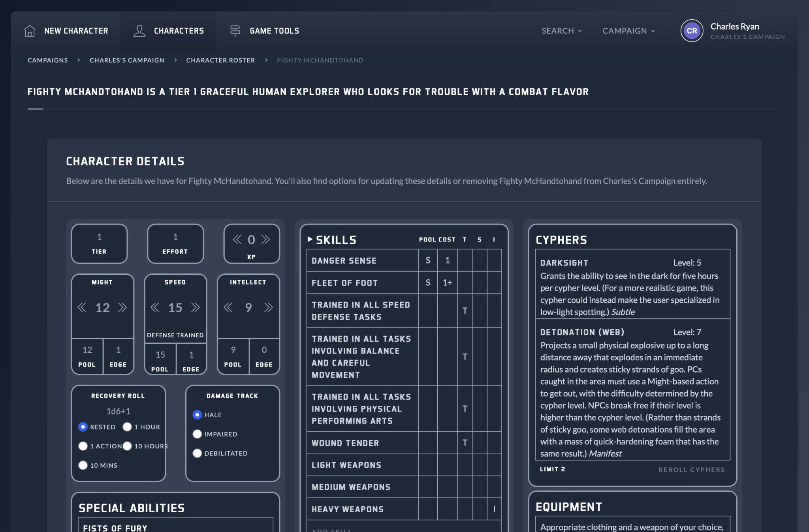This screenshot has width=809, height=532.
Task: Select the 10 Mins recovery roll option
Action: point(83,465)
